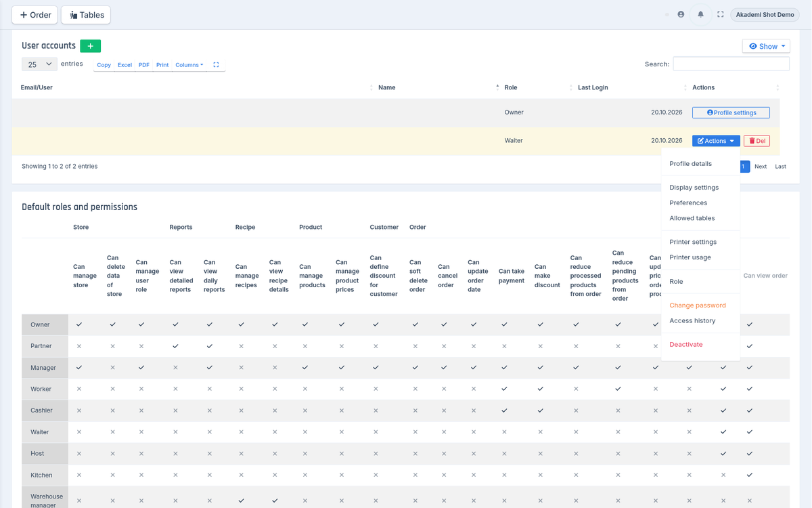This screenshot has width=812, height=508.
Task: Choose Printer usage from dropdown menu
Action: tap(690, 257)
